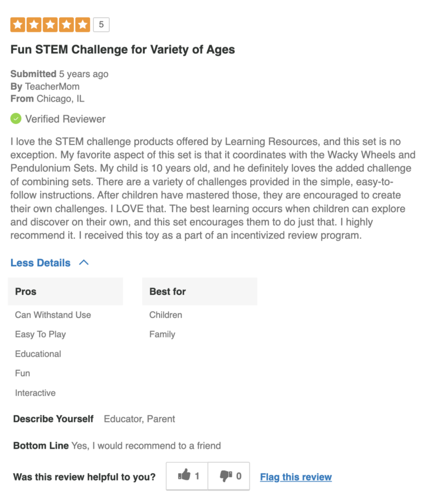Click the rating number 5 badge
This screenshot has width=429, height=504.
point(101,25)
